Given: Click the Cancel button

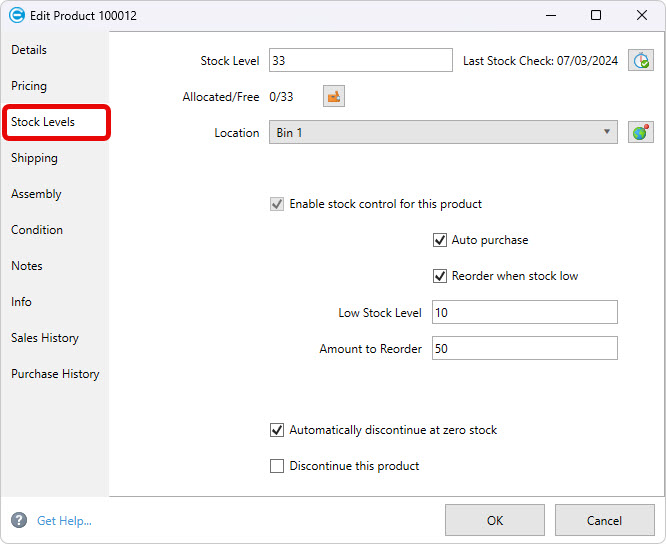Looking at the screenshot, I should [604, 520].
